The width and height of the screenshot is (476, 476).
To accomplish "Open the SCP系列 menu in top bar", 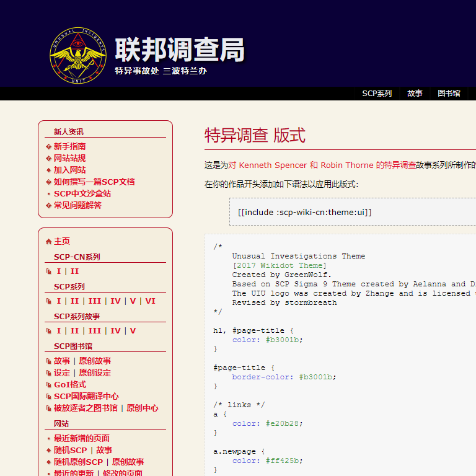I will [x=377, y=94].
